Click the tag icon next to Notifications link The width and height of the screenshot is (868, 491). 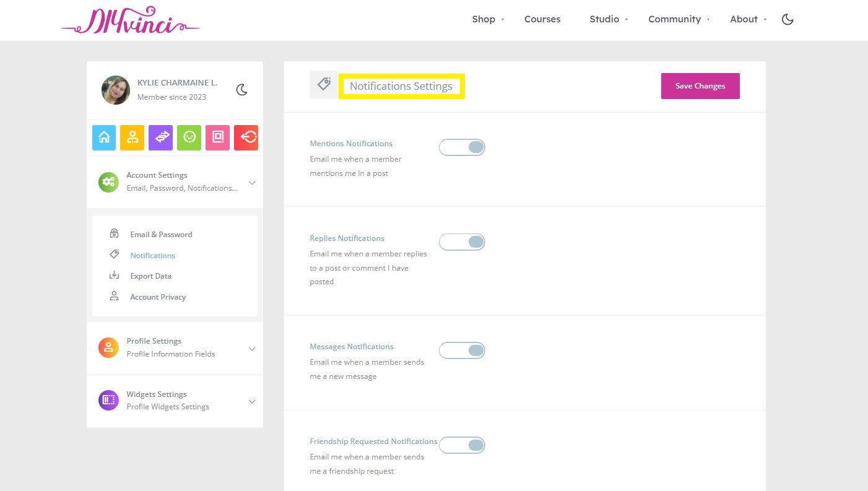(114, 254)
